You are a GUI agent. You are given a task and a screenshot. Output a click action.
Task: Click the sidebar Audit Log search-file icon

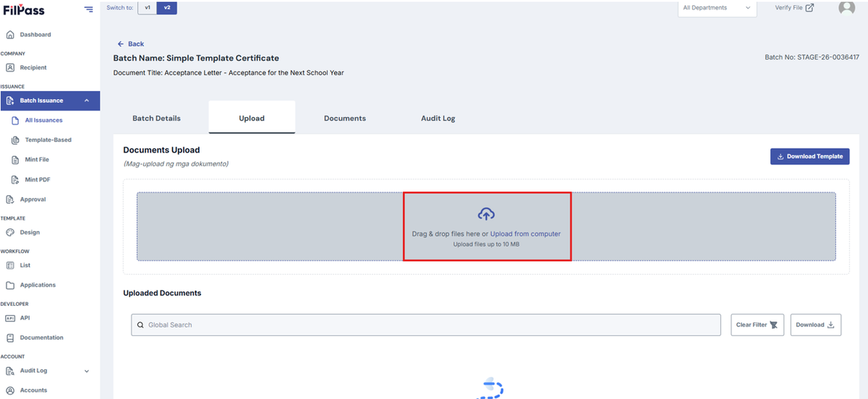coord(10,371)
